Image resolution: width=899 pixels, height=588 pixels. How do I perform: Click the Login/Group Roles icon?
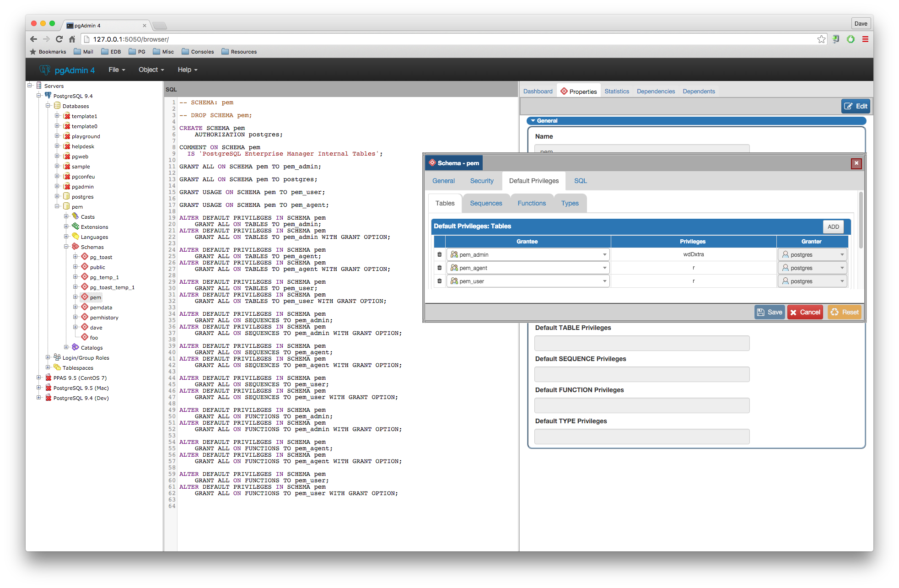tap(57, 357)
